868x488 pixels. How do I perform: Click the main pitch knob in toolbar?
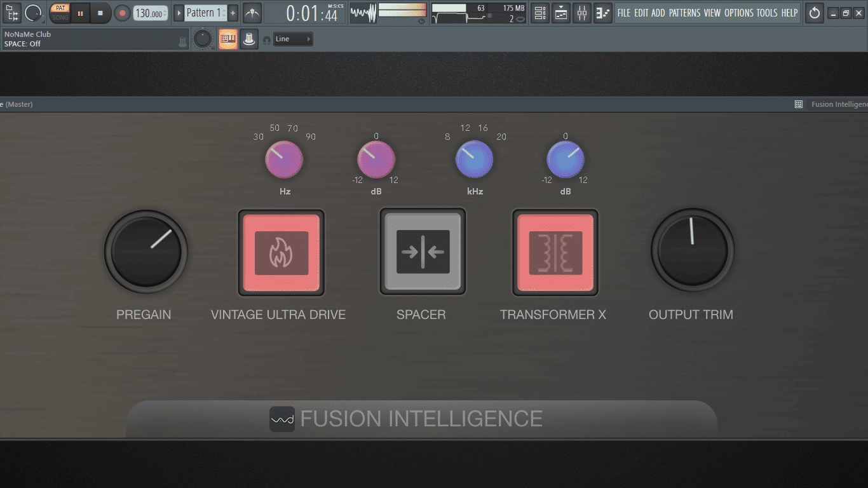(x=33, y=13)
